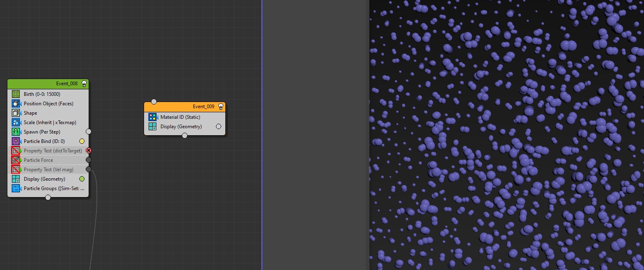Select the Event_009 orange title bar
Viewport: 644px width, 270px height.
181,107
